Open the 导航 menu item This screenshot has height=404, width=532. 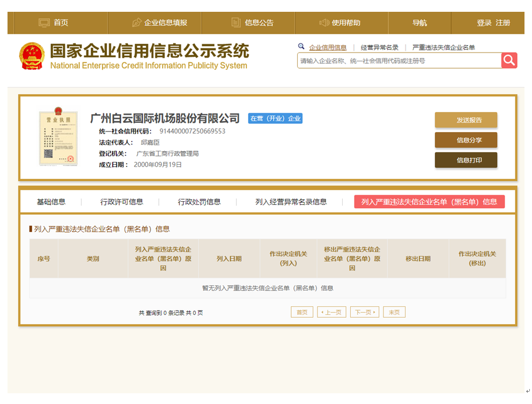coord(420,23)
